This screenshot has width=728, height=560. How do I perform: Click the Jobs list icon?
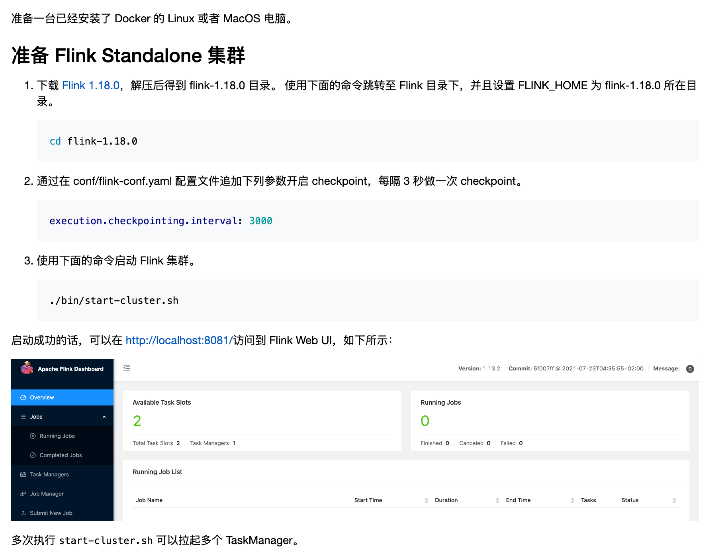[x=23, y=417]
